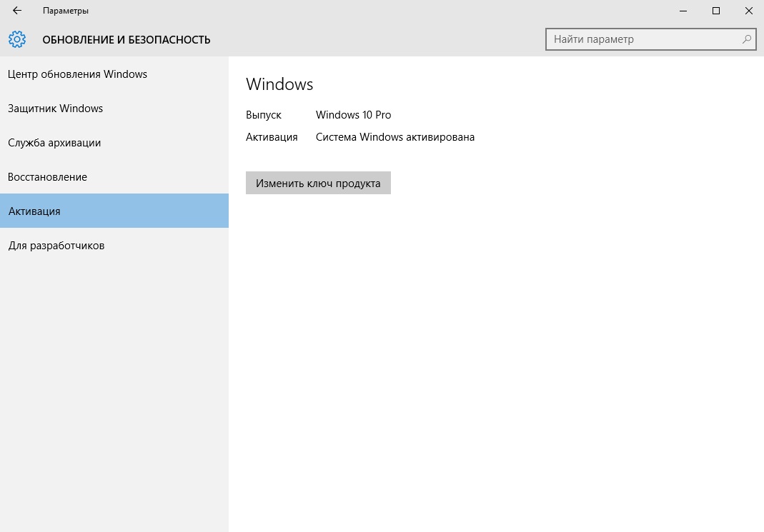This screenshot has width=764, height=532.
Task: Click the Settings gear icon
Action: pos(17,39)
